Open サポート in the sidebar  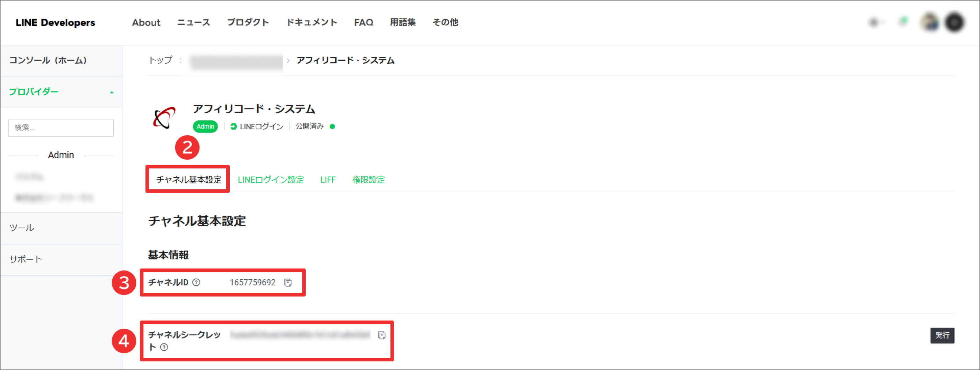[x=26, y=259]
